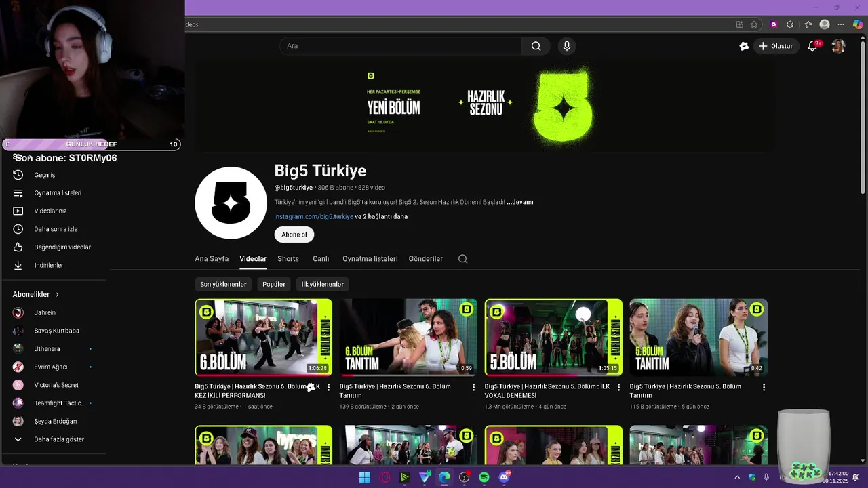Open Edge extensions puzzle icon

tap(790, 24)
